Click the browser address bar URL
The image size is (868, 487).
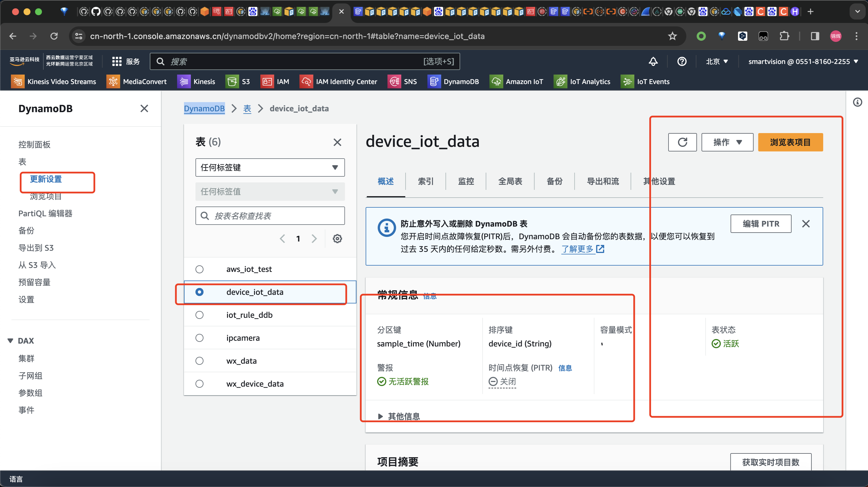point(287,36)
